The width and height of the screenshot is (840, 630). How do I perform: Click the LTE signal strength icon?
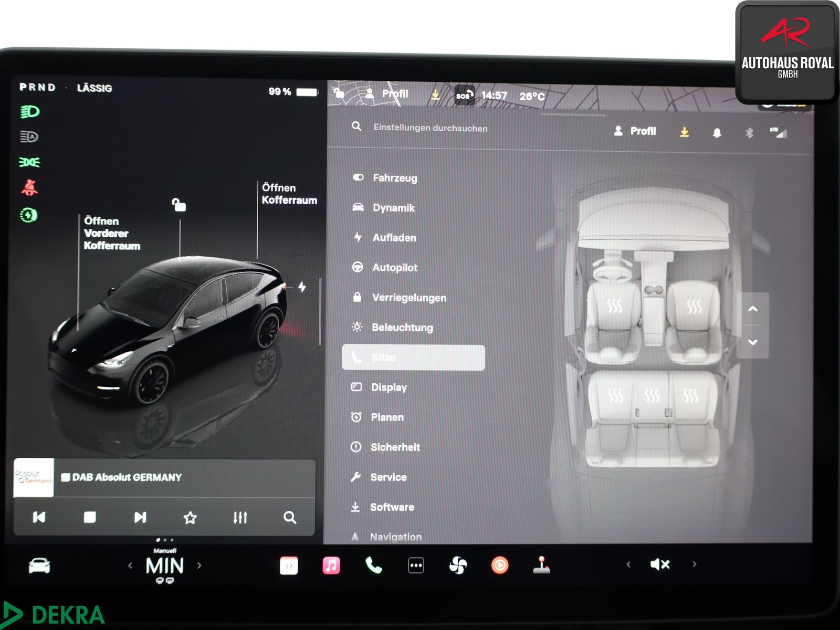pos(778,133)
